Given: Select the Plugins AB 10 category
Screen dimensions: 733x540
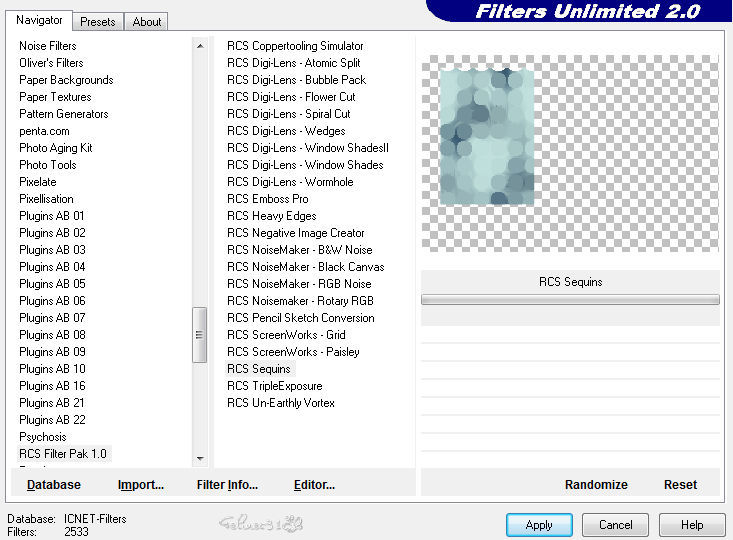Looking at the screenshot, I should tap(52, 369).
